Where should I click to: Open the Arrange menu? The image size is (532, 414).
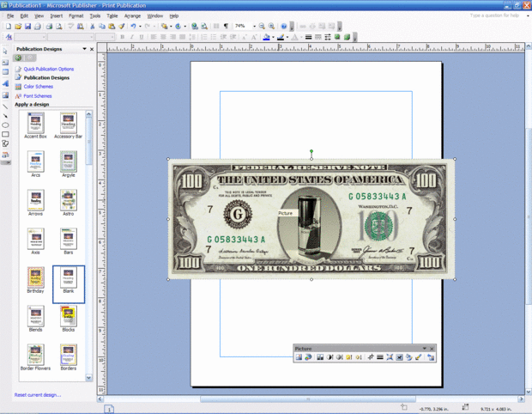point(132,15)
